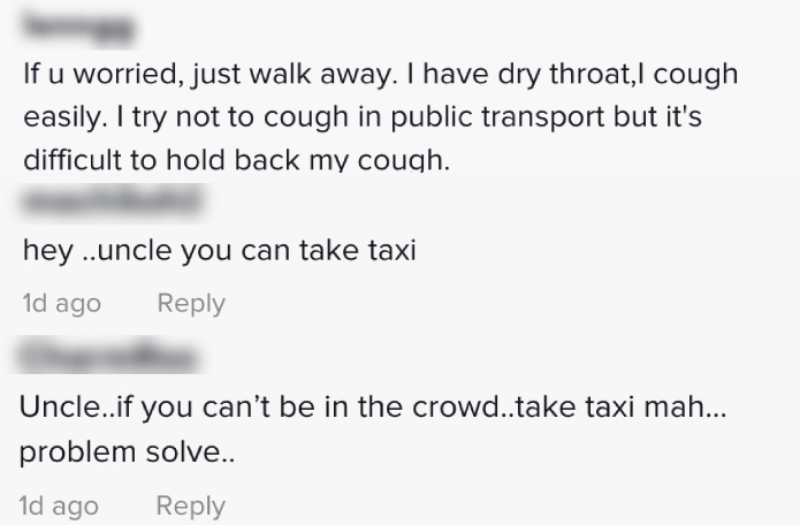Open the blurred username above 'hey ..uncle' comment
Viewport: 800px width, 525px height.
112,202
